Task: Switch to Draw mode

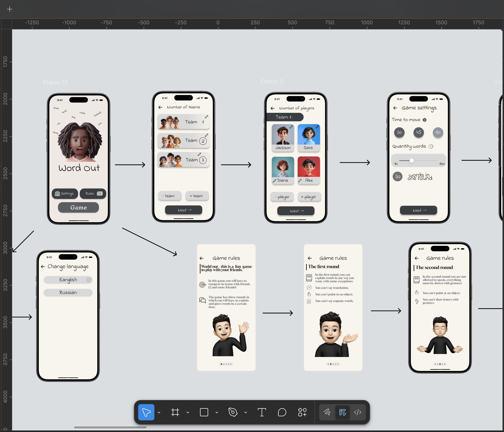Action: click(327, 412)
